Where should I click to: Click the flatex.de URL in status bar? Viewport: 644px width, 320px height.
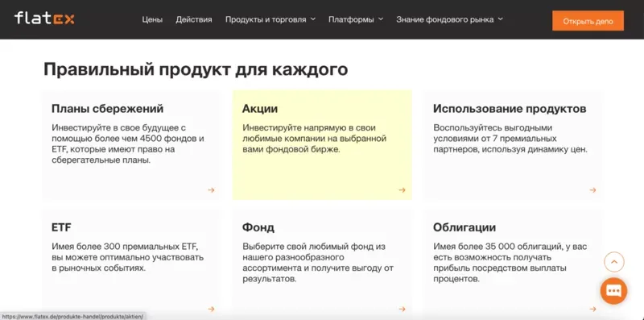tap(72, 316)
